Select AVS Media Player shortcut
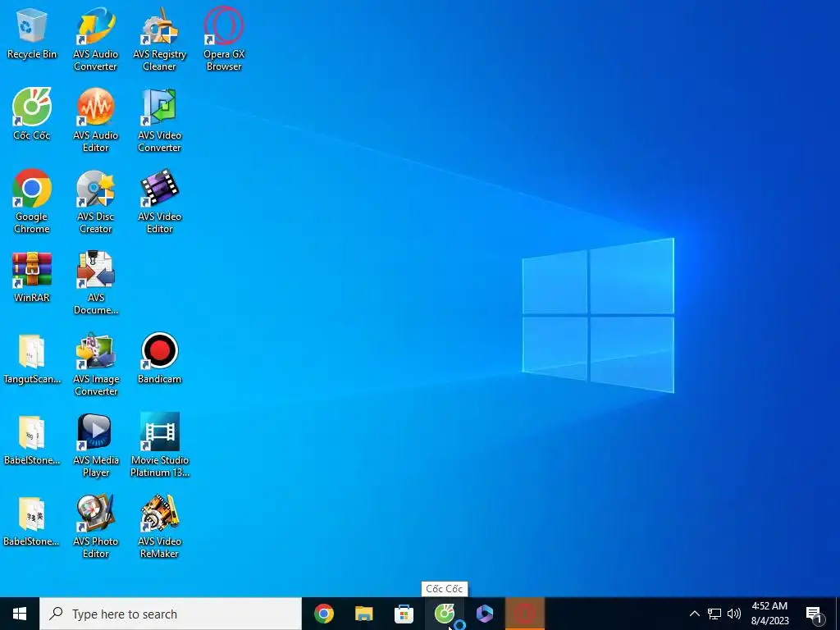 point(96,445)
